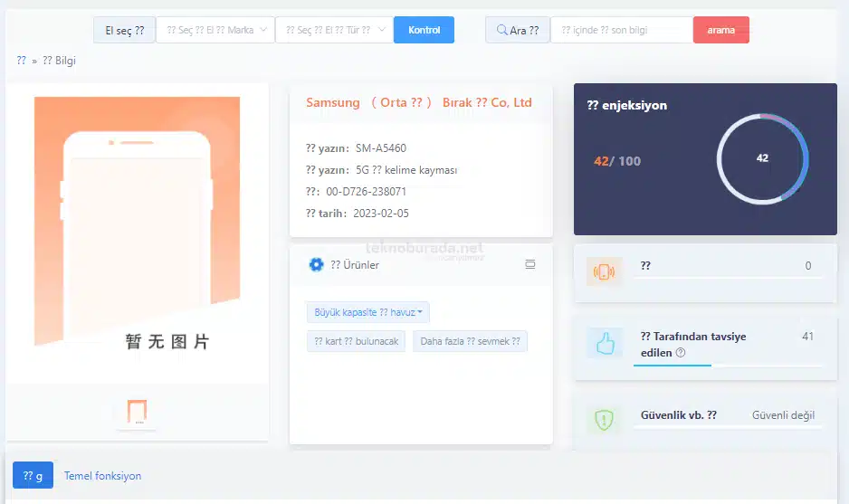Screen dimensions: 849x504
Task: Click the green shield security icon
Action: pos(604,420)
